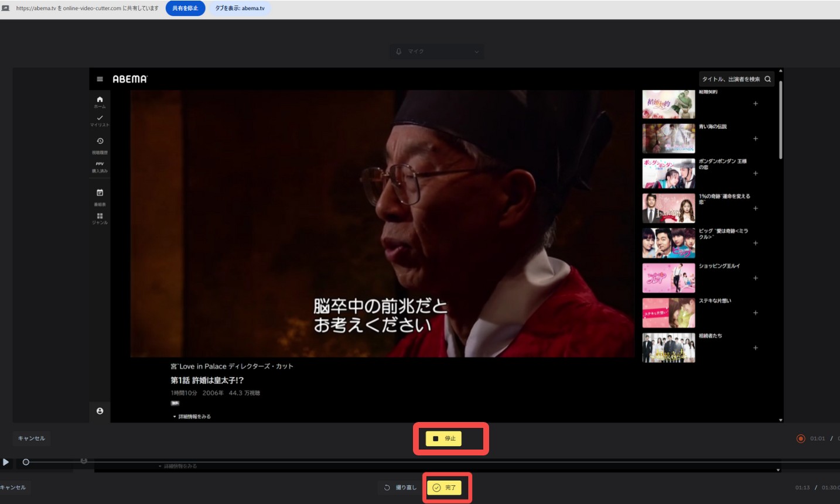Screen dimensions: 840x504
Task: Add ビッグ 愛は奇跡 with its plus icon
Action: coord(756,243)
